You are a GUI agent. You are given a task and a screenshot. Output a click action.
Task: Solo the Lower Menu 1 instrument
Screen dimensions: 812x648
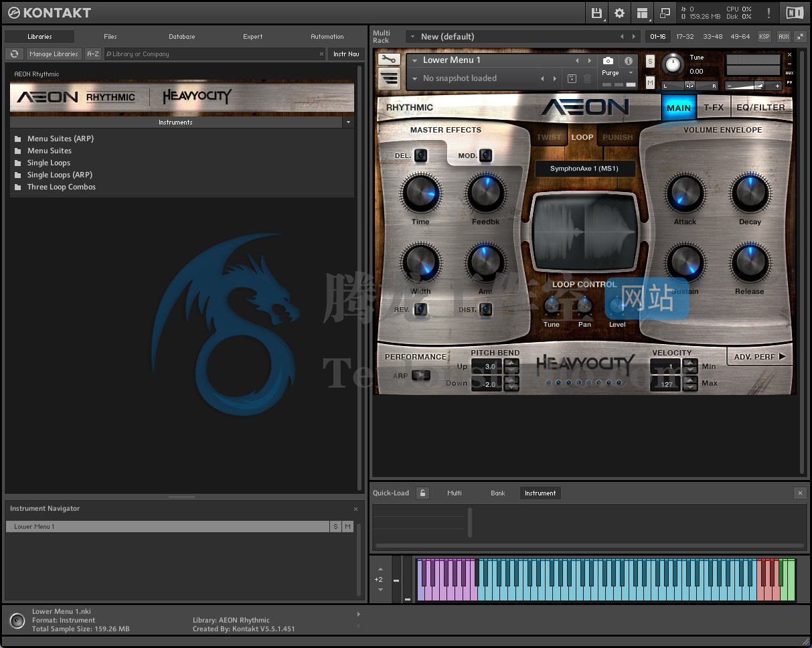point(650,60)
